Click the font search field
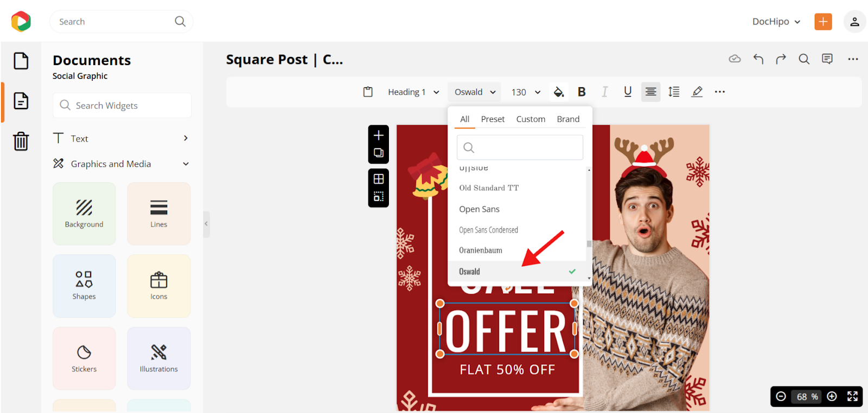868x413 pixels. tap(520, 147)
